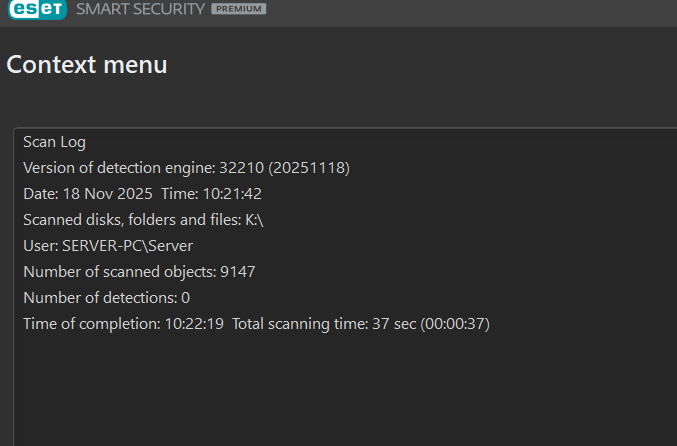Click the PREMIUM badge in the header
677x446 pixels.
click(x=238, y=10)
